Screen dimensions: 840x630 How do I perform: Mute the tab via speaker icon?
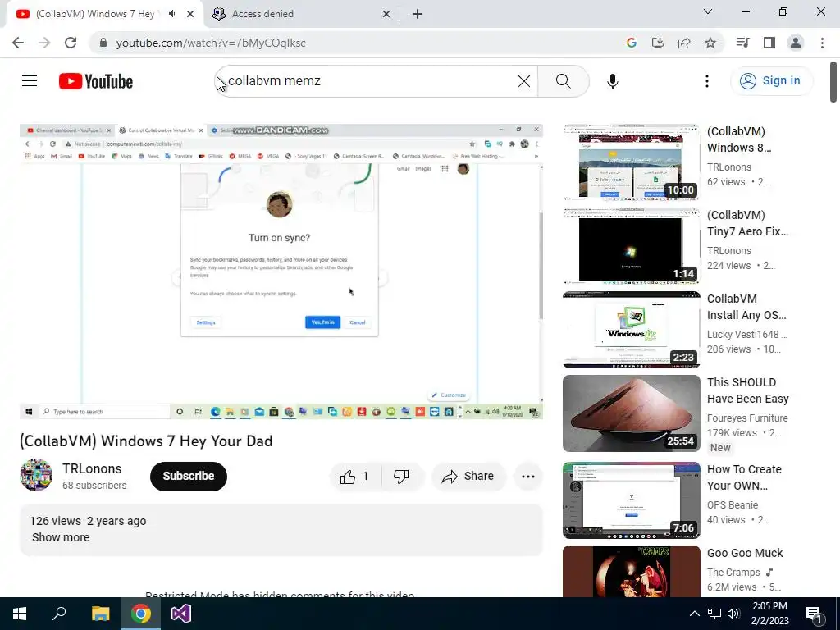click(x=172, y=14)
